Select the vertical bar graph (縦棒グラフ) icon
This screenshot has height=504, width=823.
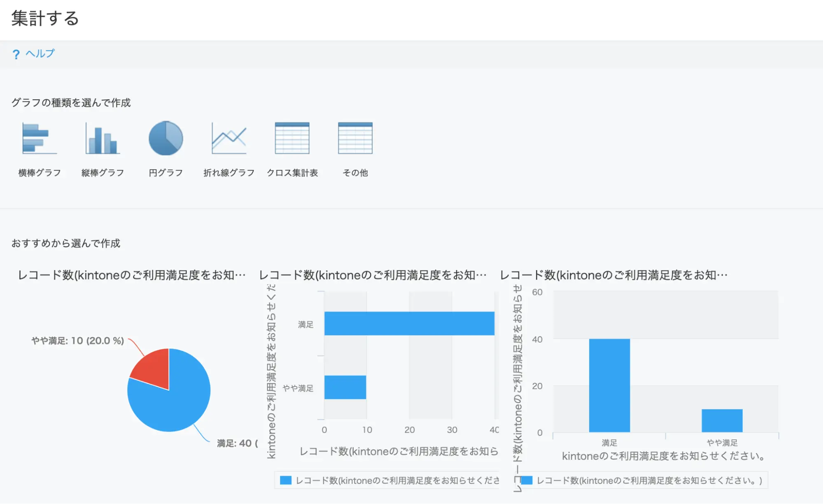coord(103,139)
